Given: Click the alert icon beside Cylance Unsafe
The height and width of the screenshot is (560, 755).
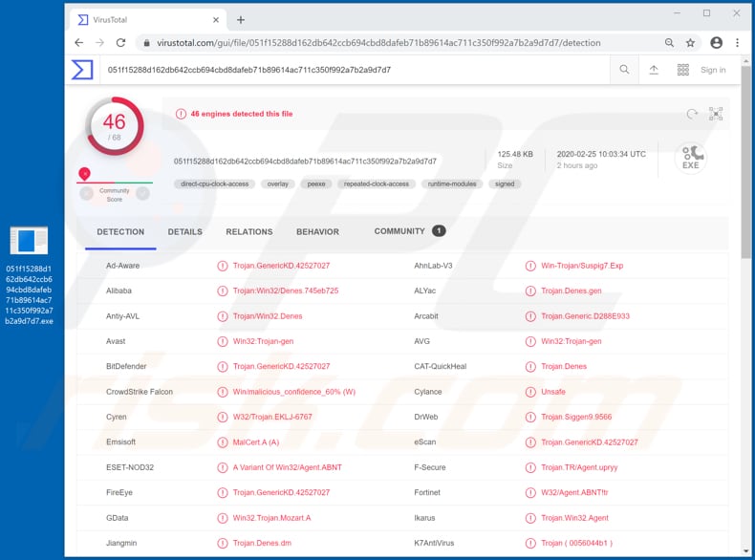Looking at the screenshot, I should 530,392.
